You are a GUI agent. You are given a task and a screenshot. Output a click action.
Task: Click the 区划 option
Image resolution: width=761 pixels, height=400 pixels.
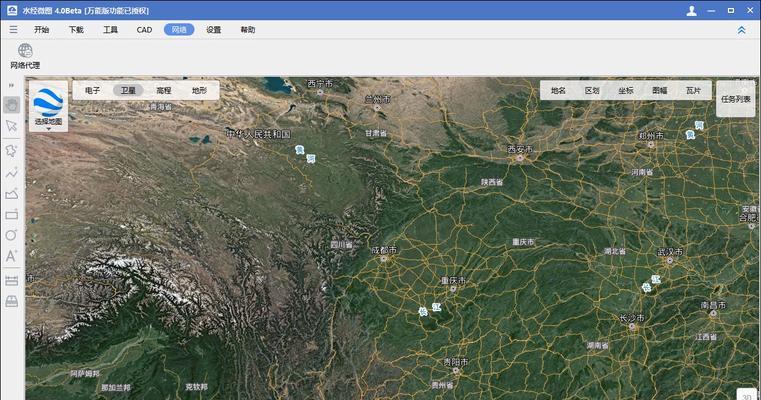pos(592,90)
